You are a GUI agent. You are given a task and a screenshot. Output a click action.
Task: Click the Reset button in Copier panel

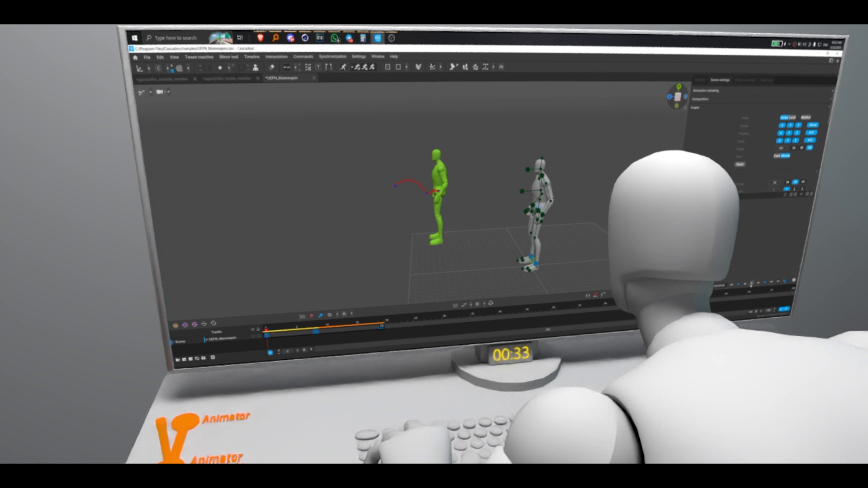740,164
